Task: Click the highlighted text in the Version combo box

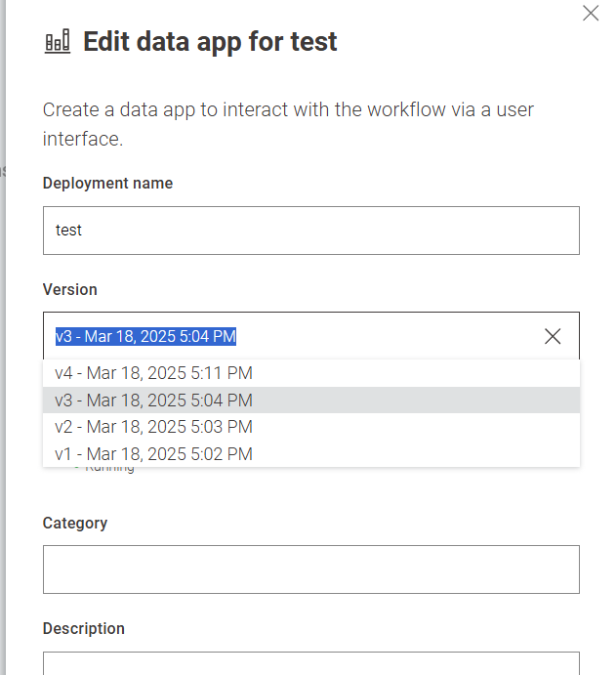Action: click(145, 337)
